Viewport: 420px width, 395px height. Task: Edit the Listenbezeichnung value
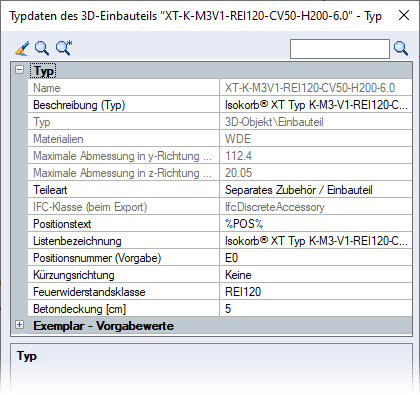pos(316,241)
